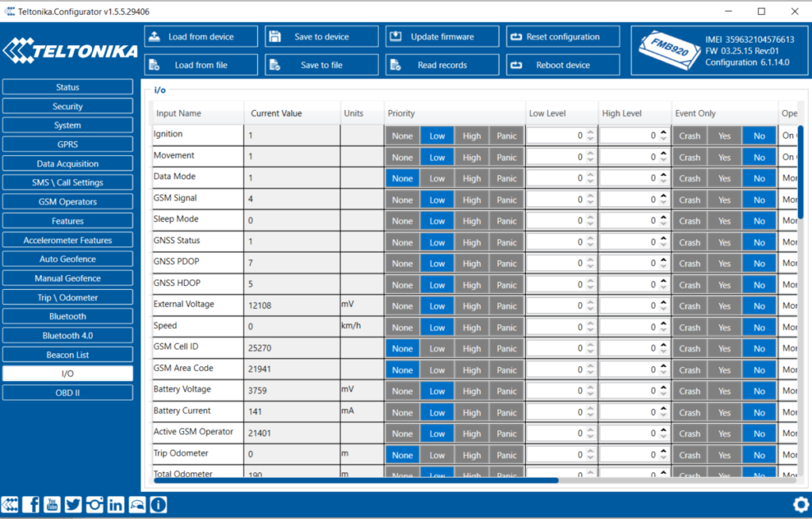Decrease Movement High Level with down arrow

[x=663, y=160]
